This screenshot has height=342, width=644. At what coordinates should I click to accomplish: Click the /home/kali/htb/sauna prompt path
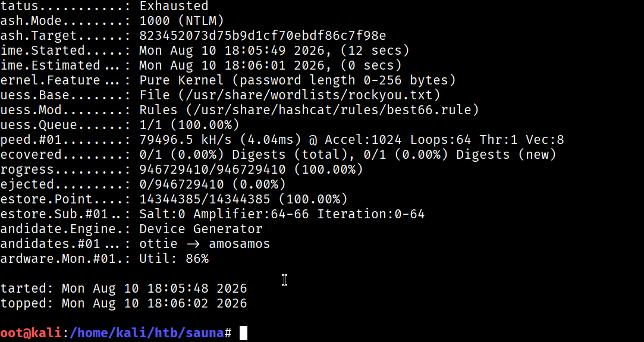tap(146, 333)
